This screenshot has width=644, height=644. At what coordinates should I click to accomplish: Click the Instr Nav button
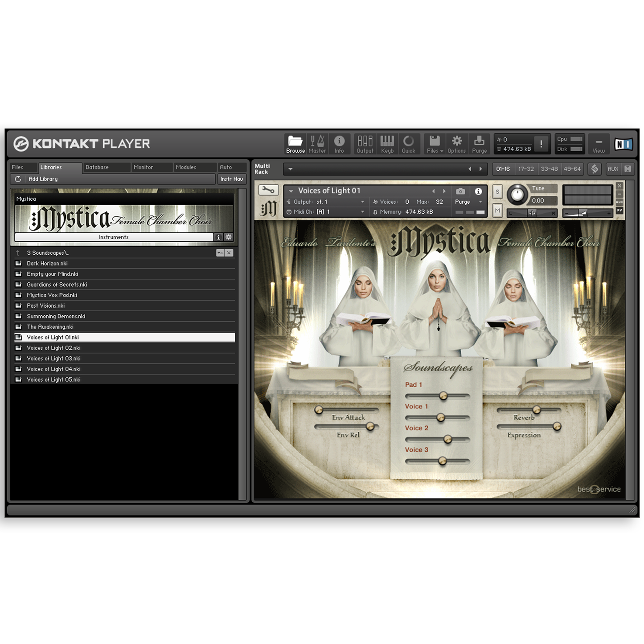231,179
